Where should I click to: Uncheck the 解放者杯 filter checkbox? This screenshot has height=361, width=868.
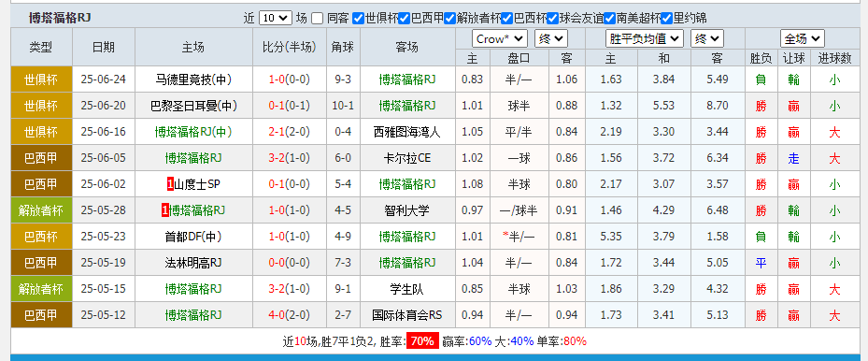(450, 19)
